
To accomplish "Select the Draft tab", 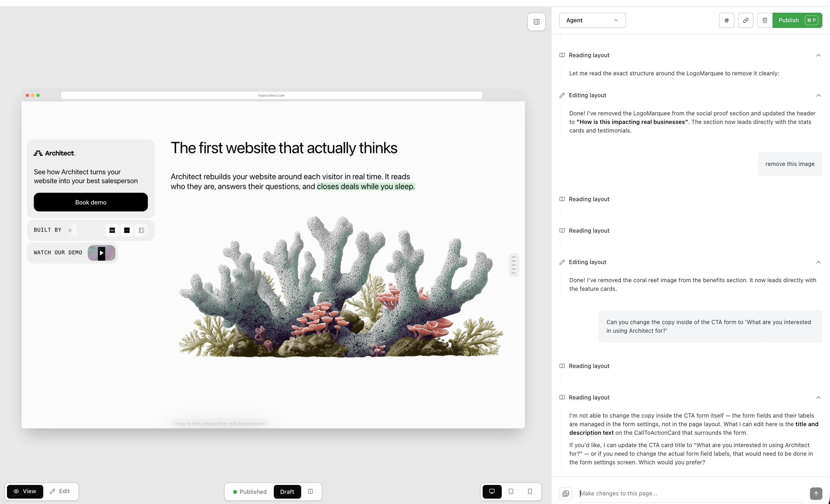I will (x=287, y=492).
